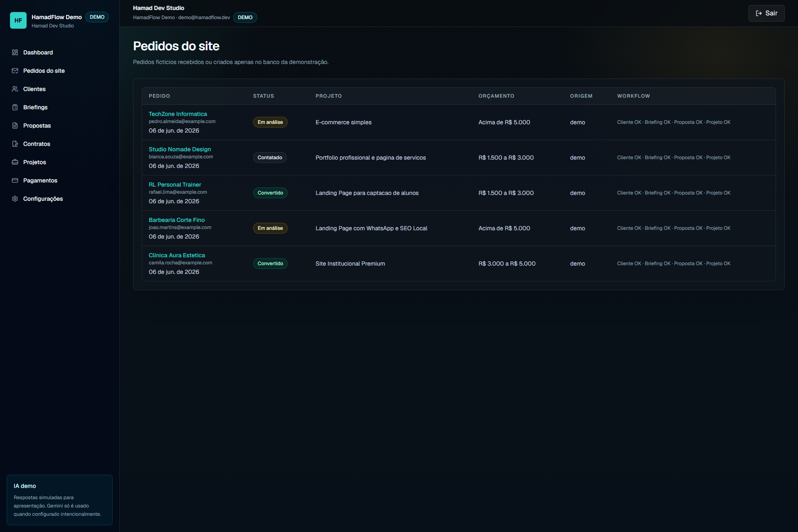
Task: Open the RL Personal Trainer order
Action: (x=175, y=185)
